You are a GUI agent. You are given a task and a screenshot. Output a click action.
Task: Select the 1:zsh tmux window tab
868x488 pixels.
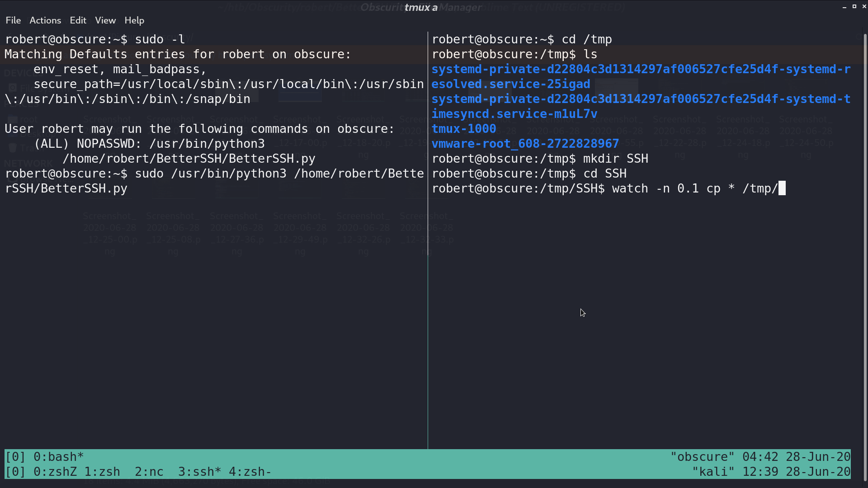(x=102, y=472)
